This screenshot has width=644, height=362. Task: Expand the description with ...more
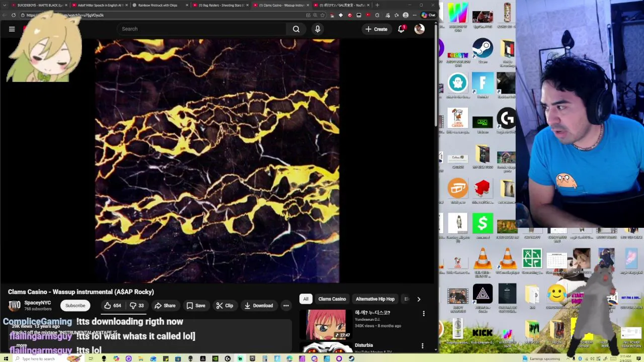click(x=21, y=345)
